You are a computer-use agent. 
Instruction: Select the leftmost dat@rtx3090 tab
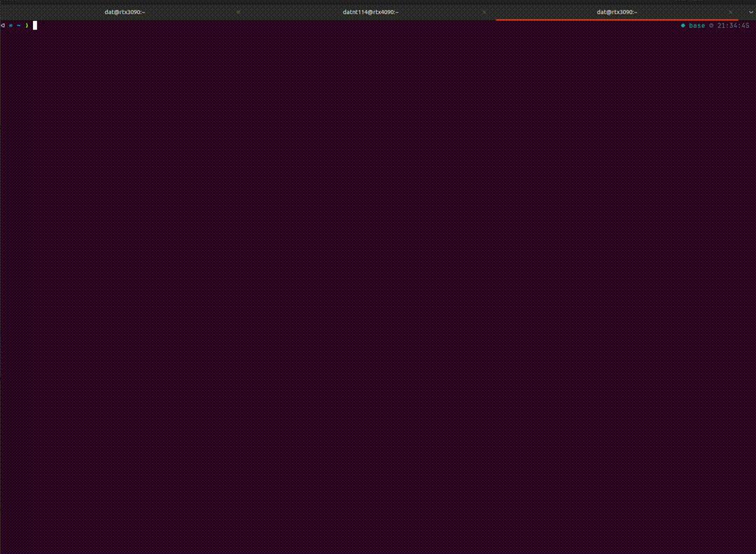(124, 12)
